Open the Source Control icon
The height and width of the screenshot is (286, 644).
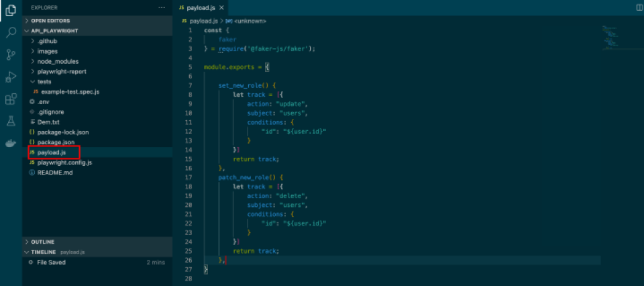11,54
